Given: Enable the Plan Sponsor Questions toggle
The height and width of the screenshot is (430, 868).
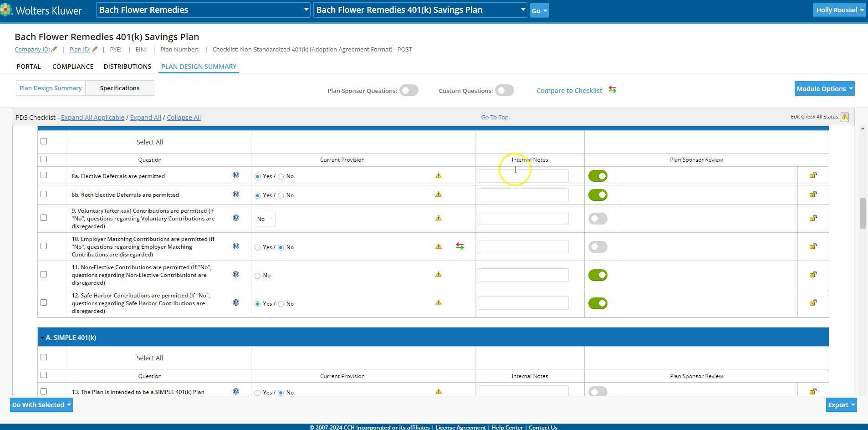Looking at the screenshot, I should [408, 91].
